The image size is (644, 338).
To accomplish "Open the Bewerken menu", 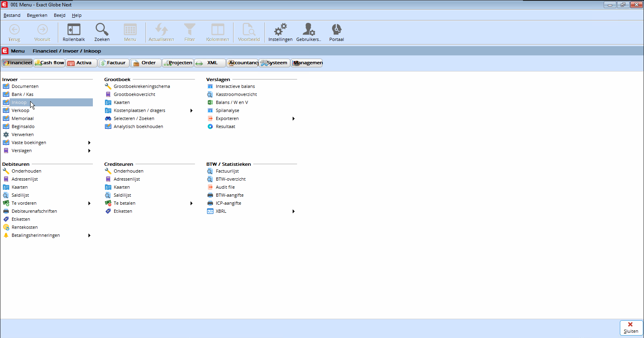I will pyautogui.click(x=37, y=15).
